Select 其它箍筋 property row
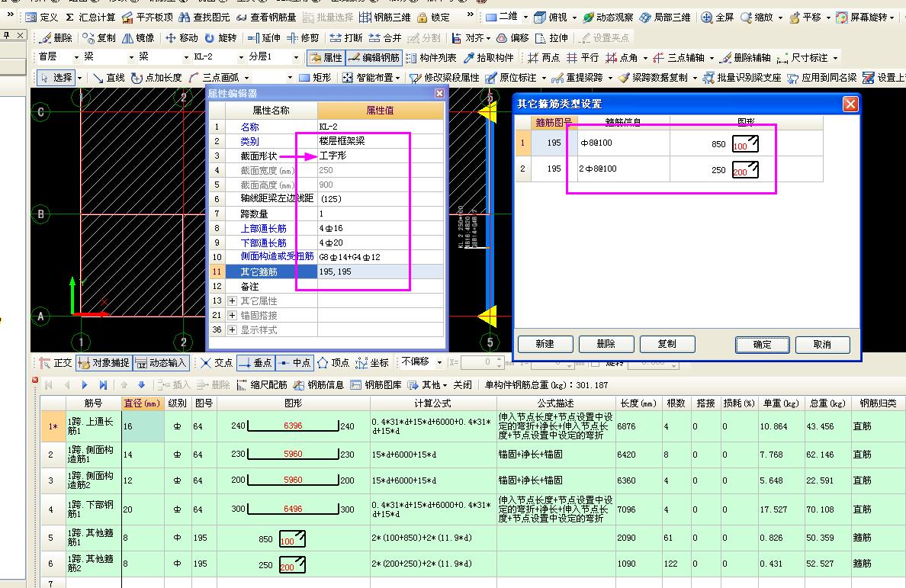906x588 pixels. [326, 272]
